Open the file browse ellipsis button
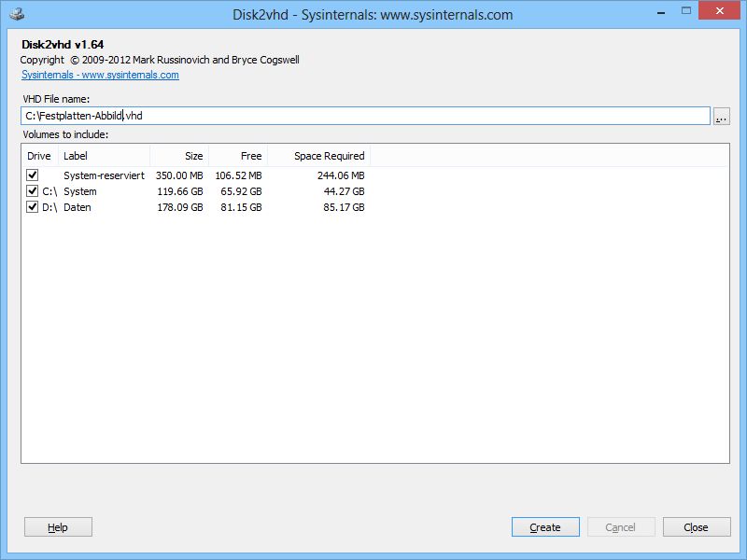The image size is (747, 560). 721,116
